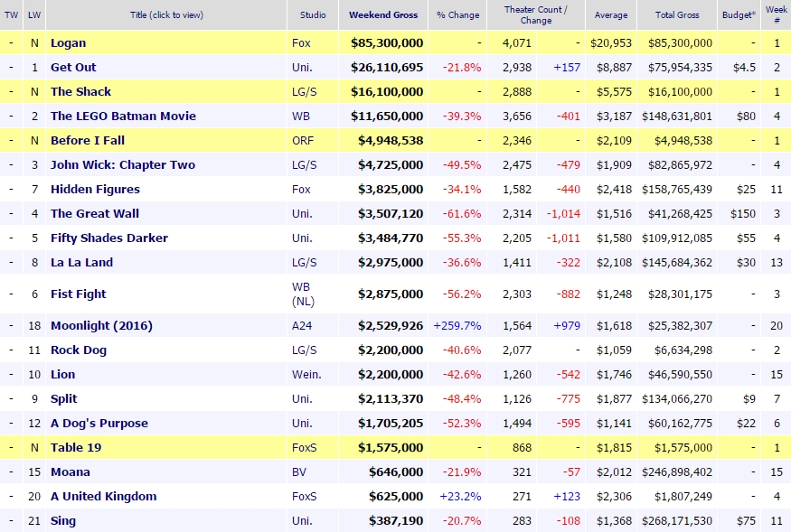Open the Table 19 link
Image resolution: width=791 pixels, height=532 pixels.
pos(76,447)
